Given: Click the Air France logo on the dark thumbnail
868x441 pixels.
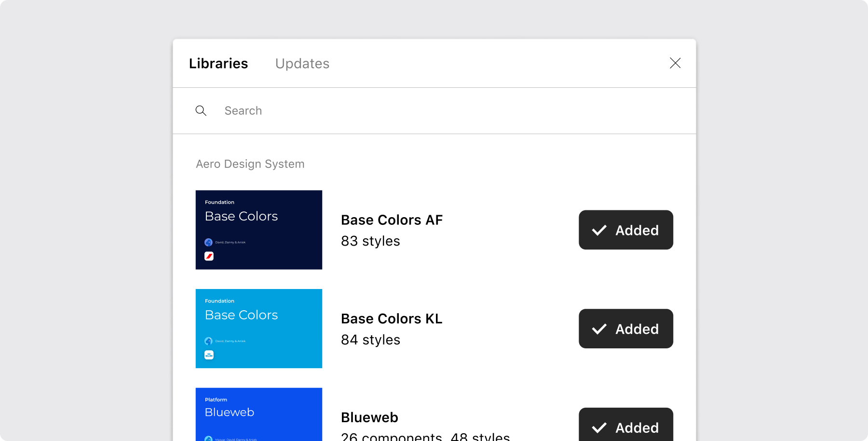Looking at the screenshot, I should (209, 256).
